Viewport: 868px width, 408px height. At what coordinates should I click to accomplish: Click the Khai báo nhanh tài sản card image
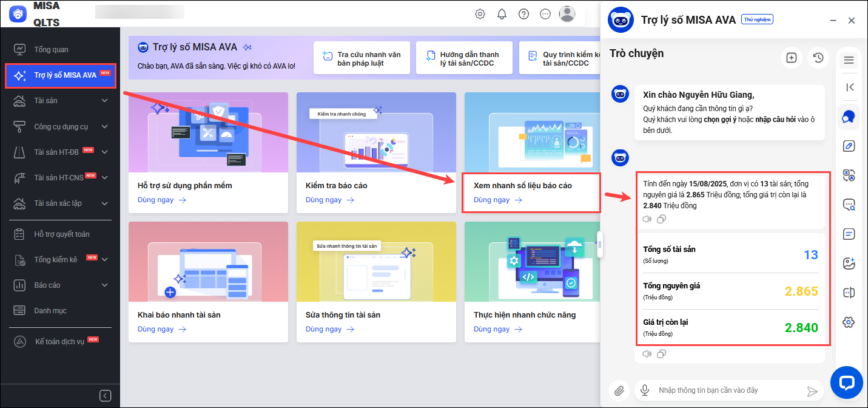(208, 262)
